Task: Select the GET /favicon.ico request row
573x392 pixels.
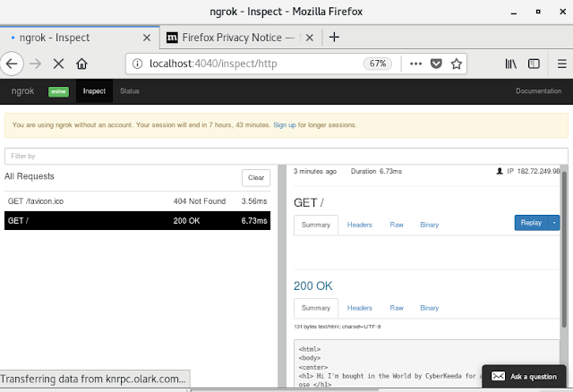Action: (137, 201)
